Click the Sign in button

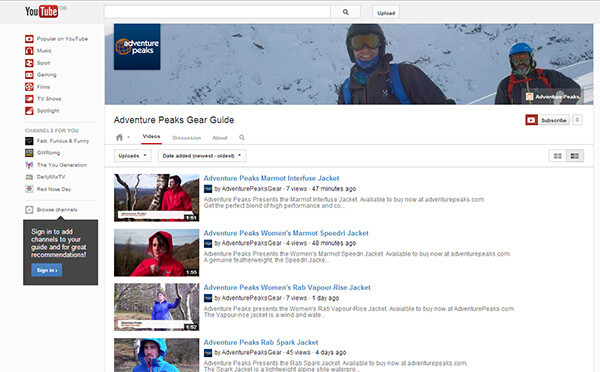pyautogui.click(x=47, y=270)
